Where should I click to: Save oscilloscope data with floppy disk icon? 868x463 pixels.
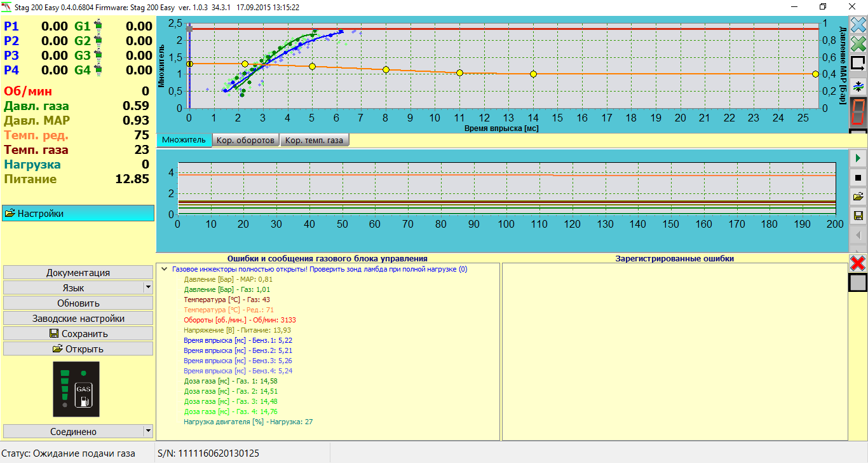(x=858, y=216)
